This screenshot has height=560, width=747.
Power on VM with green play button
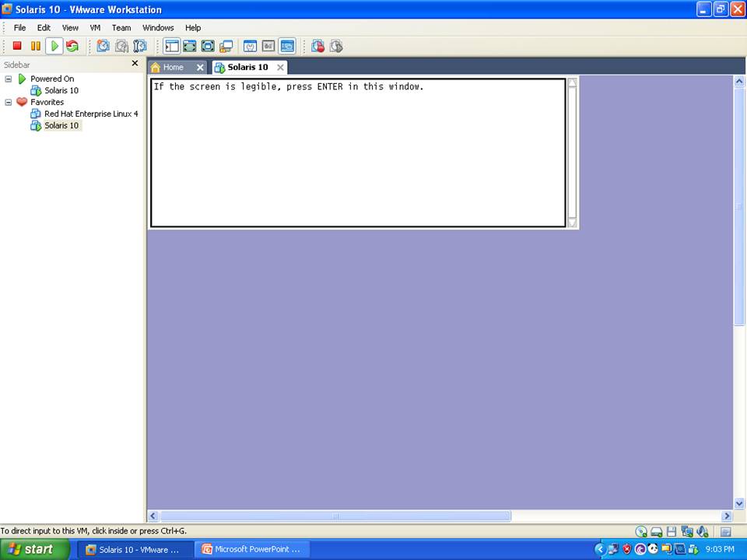[54, 46]
